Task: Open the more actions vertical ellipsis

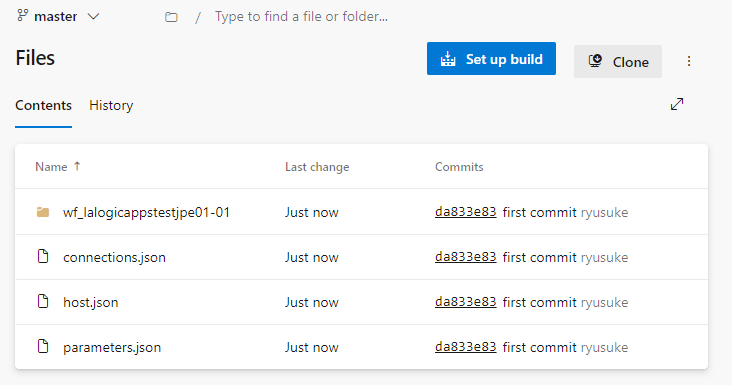Action: tap(689, 61)
